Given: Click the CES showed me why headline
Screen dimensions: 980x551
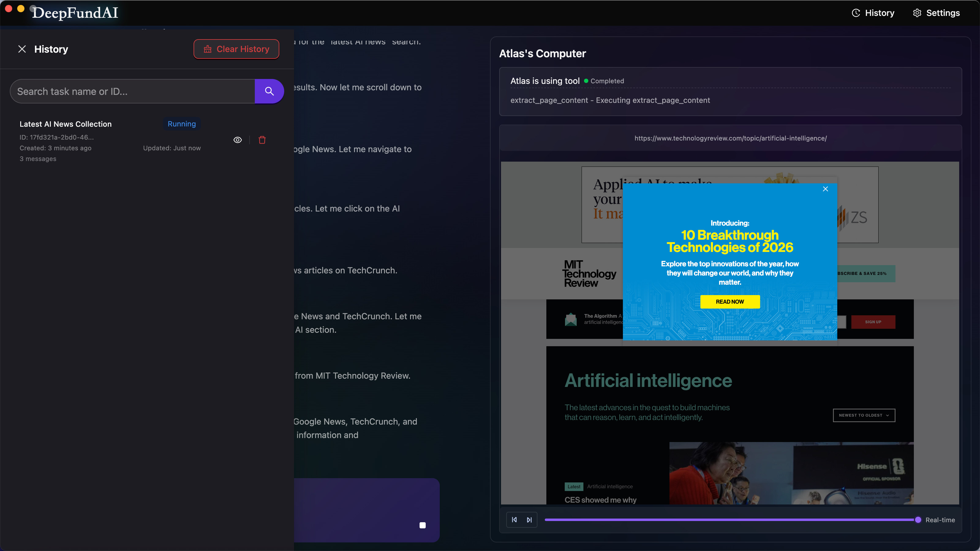Looking at the screenshot, I should (600, 500).
